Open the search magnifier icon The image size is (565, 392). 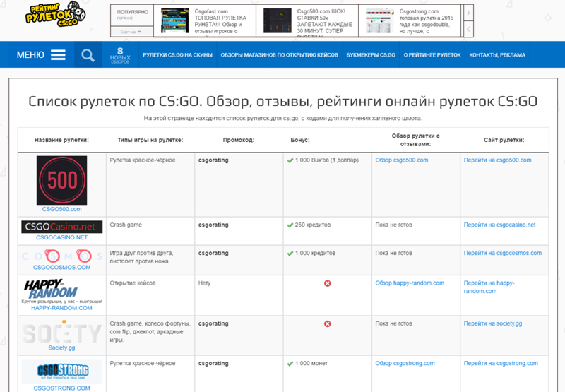point(88,55)
